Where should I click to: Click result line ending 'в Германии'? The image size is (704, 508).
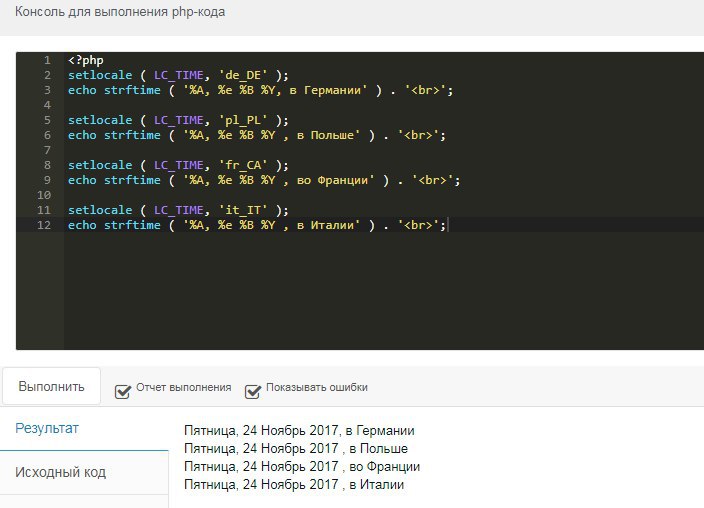[299, 430]
